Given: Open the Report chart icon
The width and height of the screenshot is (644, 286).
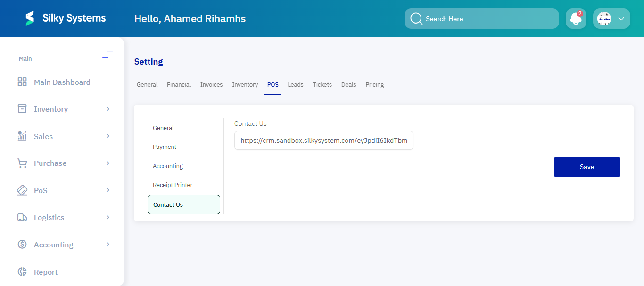Looking at the screenshot, I should pos(22,271).
